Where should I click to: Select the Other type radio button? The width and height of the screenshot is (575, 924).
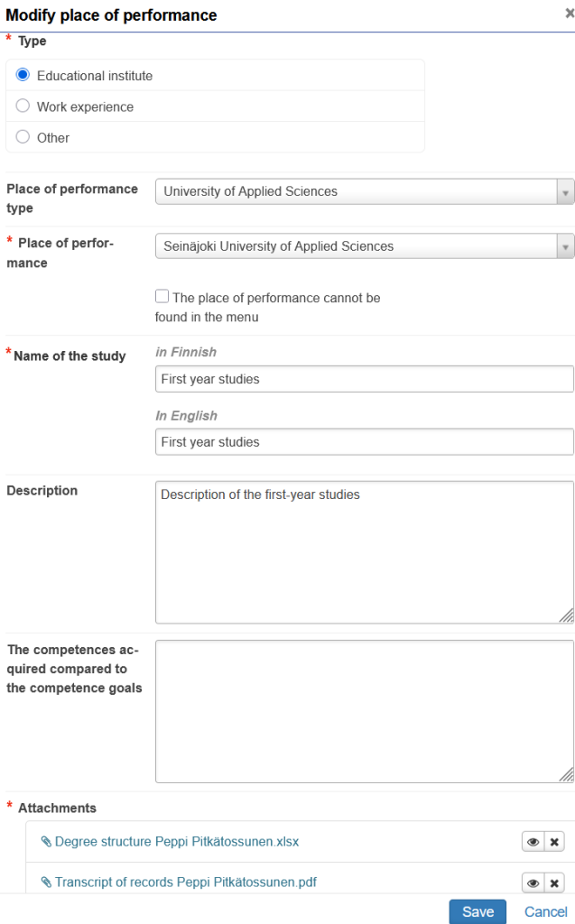click(x=23, y=137)
